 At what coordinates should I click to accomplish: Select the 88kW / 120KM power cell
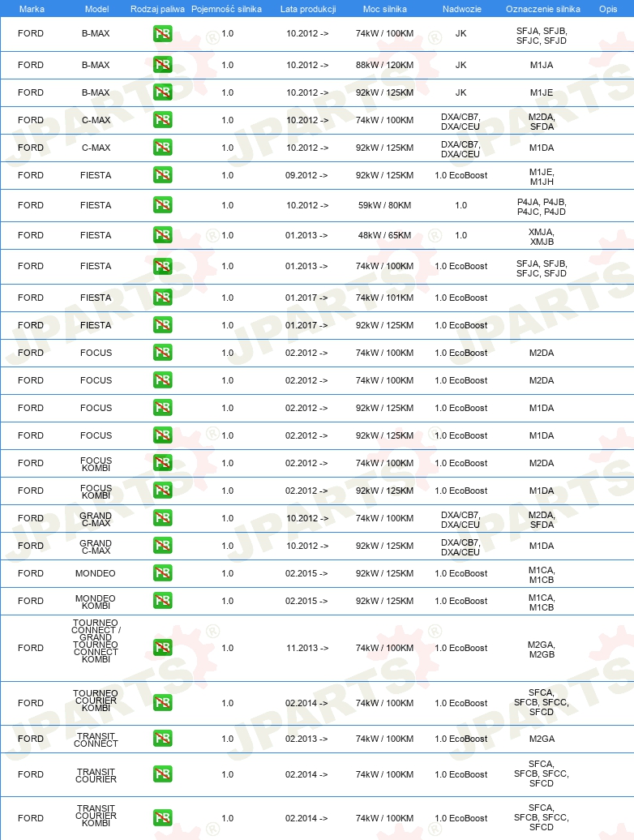coord(384,66)
